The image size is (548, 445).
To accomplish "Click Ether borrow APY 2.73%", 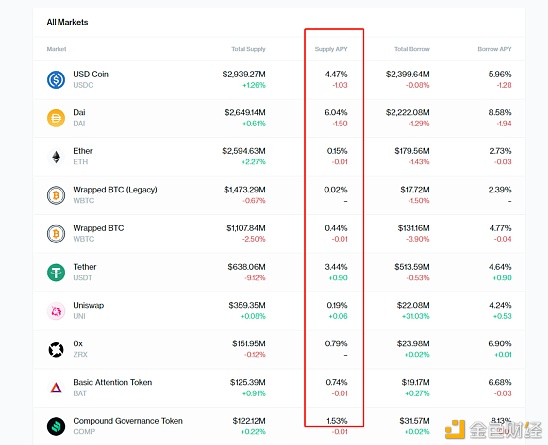I will [x=500, y=151].
